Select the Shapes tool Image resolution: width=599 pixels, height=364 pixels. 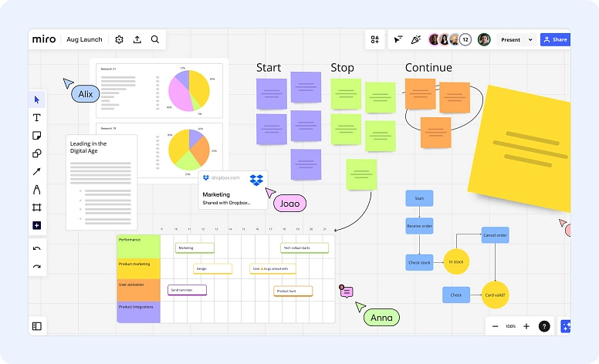tap(37, 153)
